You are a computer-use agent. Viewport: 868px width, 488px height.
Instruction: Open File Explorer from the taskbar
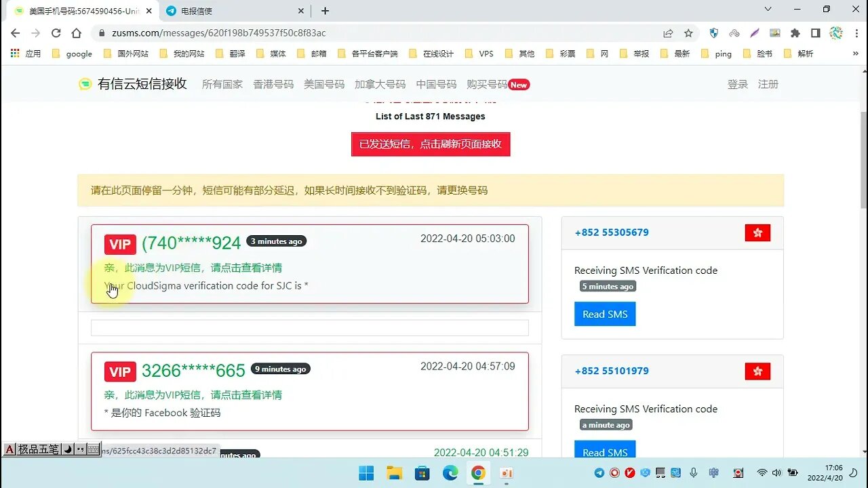[x=394, y=473]
